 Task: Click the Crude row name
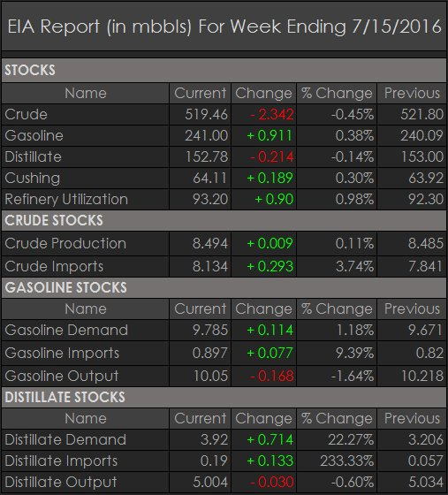point(26,114)
